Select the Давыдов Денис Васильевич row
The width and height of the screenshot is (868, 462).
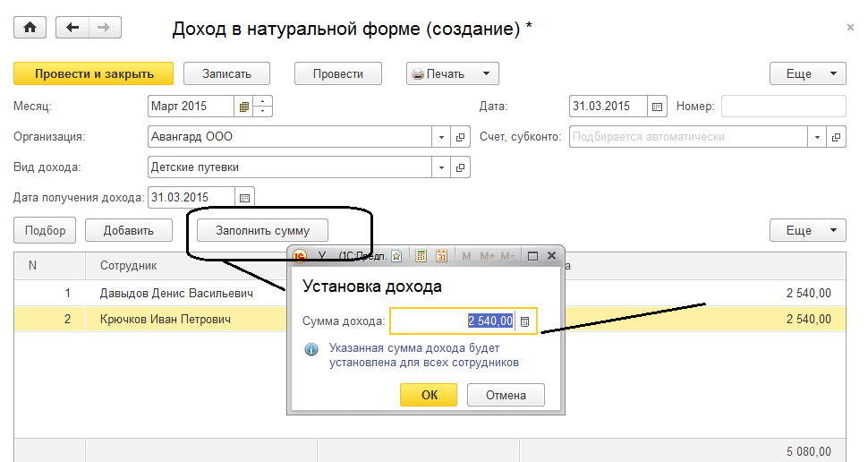click(x=176, y=293)
